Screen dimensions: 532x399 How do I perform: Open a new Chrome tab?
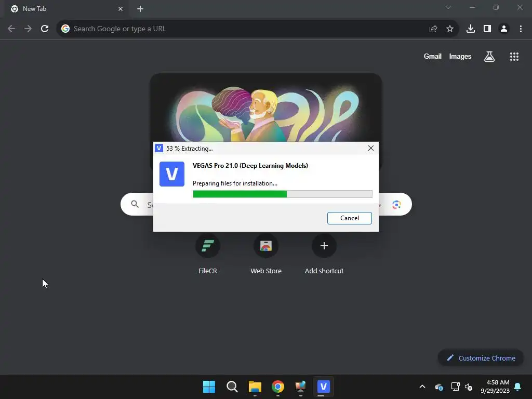point(140,9)
